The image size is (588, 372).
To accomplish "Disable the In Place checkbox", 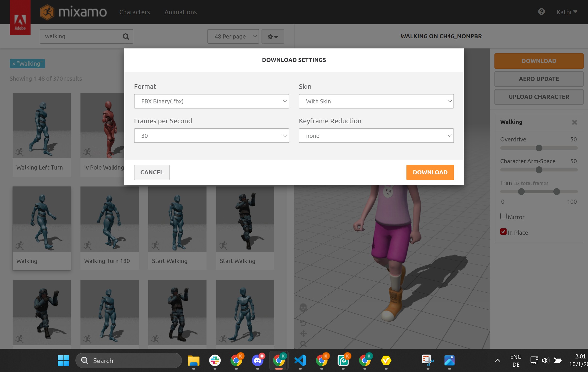I will (x=503, y=232).
